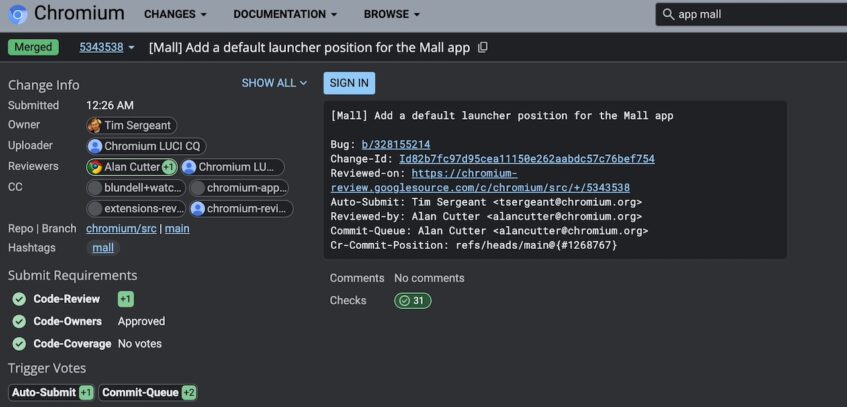
Task: Open the chromium/src repo link
Action: click(121, 229)
